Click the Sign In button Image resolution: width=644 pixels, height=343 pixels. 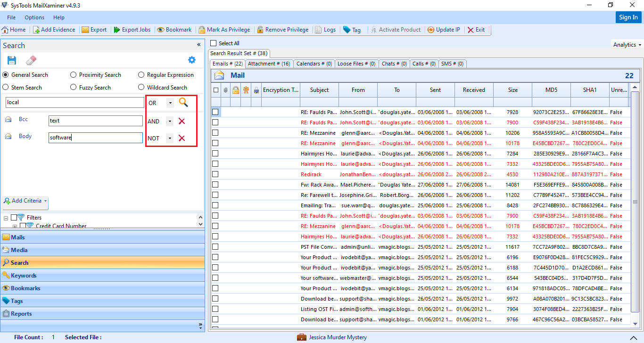tap(628, 17)
